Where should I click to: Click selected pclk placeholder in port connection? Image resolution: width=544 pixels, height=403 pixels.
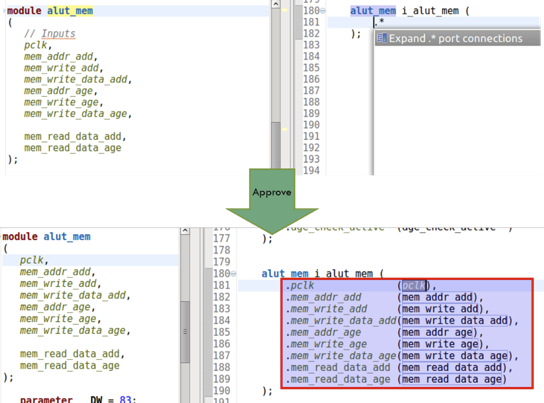[414, 285]
